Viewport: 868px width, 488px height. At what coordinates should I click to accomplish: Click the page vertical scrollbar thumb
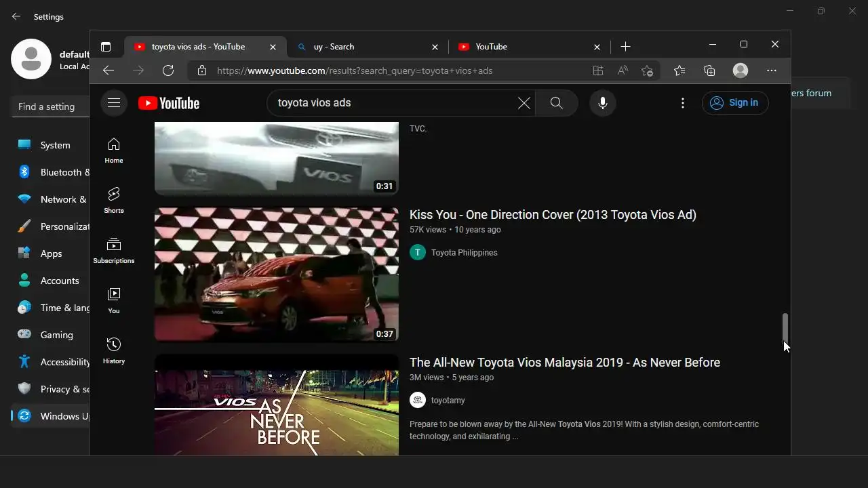(785, 328)
